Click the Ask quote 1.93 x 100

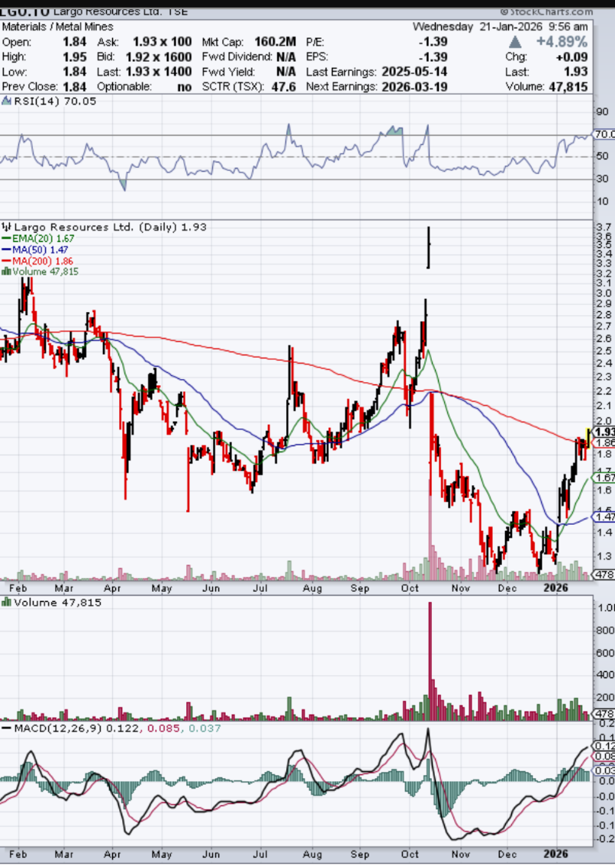[163, 42]
